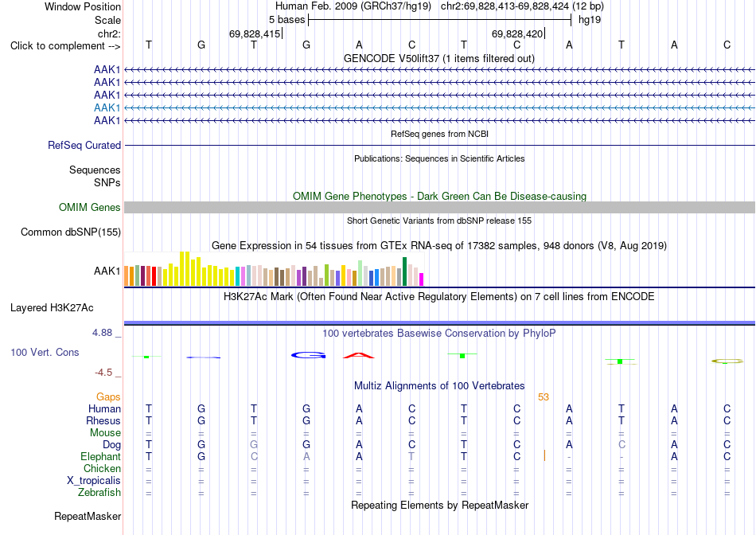Click the grey T in Elephant row

[411, 456]
